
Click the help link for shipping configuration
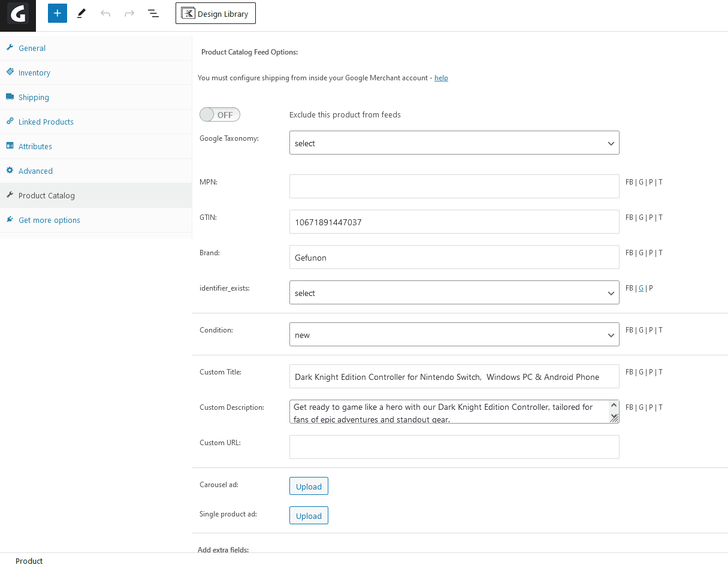(441, 78)
